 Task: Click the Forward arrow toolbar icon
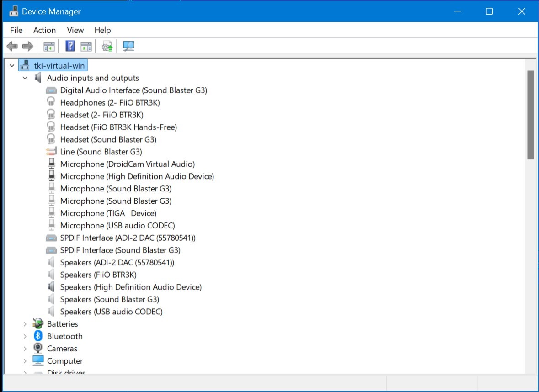(x=28, y=46)
